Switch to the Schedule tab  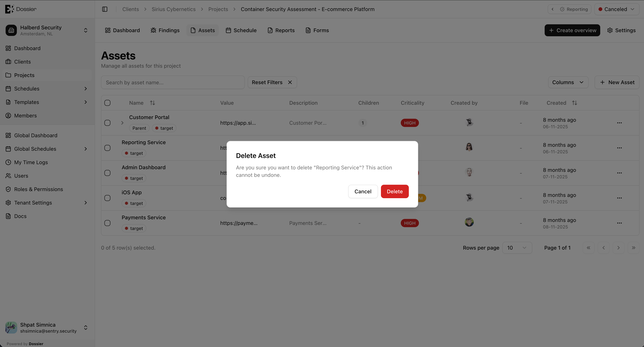click(x=241, y=30)
